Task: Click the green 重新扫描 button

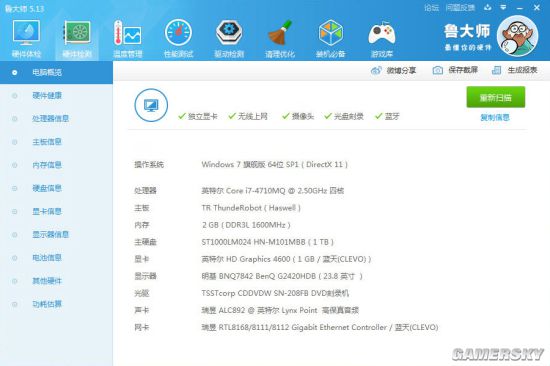Action: [x=496, y=97]
